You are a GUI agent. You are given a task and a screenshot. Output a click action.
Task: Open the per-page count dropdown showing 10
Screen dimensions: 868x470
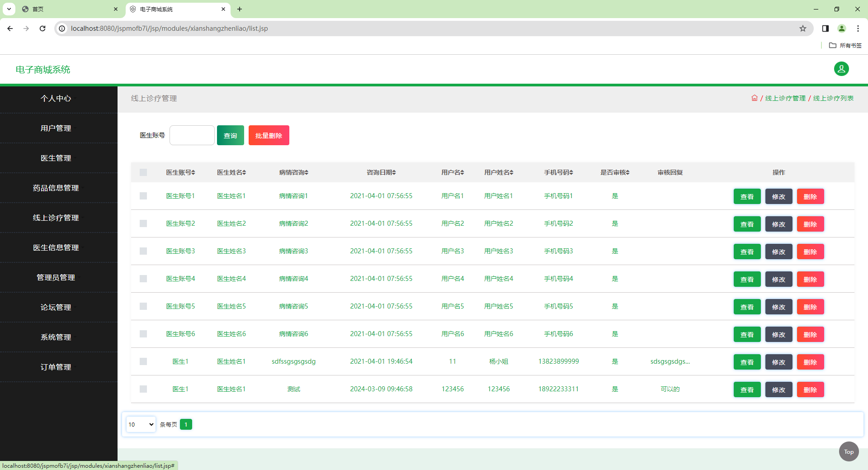141,424
